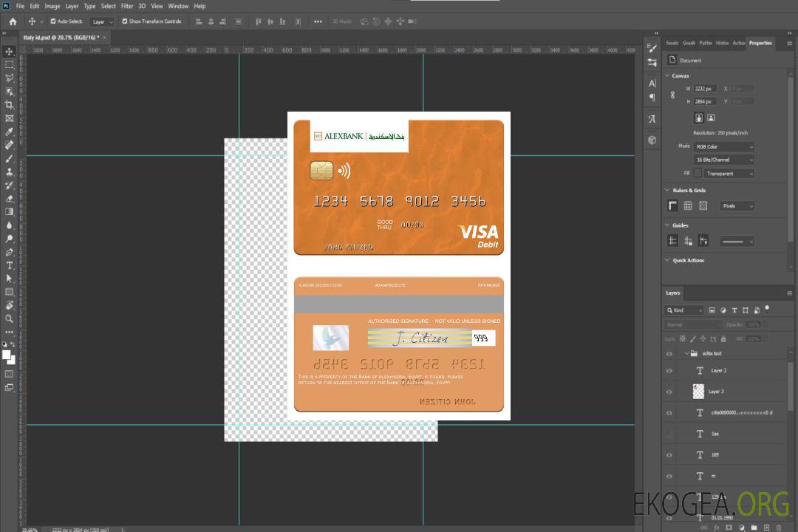Select the Dodge tool
The height and width of the screenshot is (532, 798).
[9, 238]
